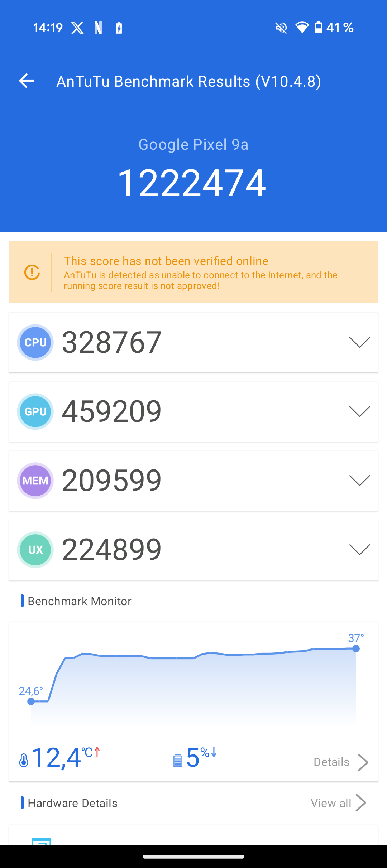387x868 pixels.
Task: Tap the blue CPU badge icon
Action: tap(35, 342)
